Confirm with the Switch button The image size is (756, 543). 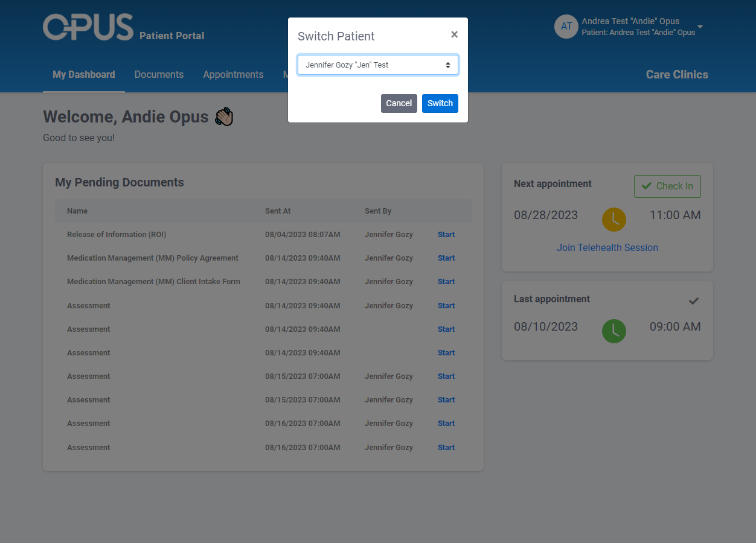440,103
